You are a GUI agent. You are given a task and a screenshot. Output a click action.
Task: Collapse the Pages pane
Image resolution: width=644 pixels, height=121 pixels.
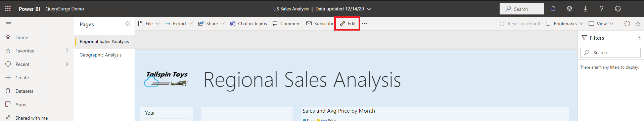click(128, 24)
